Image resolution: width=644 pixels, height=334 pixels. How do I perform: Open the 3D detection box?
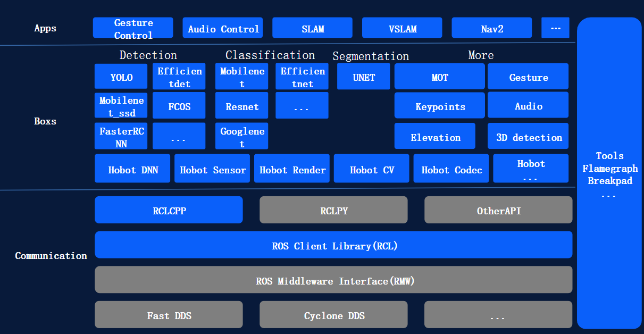coord(528,136)
